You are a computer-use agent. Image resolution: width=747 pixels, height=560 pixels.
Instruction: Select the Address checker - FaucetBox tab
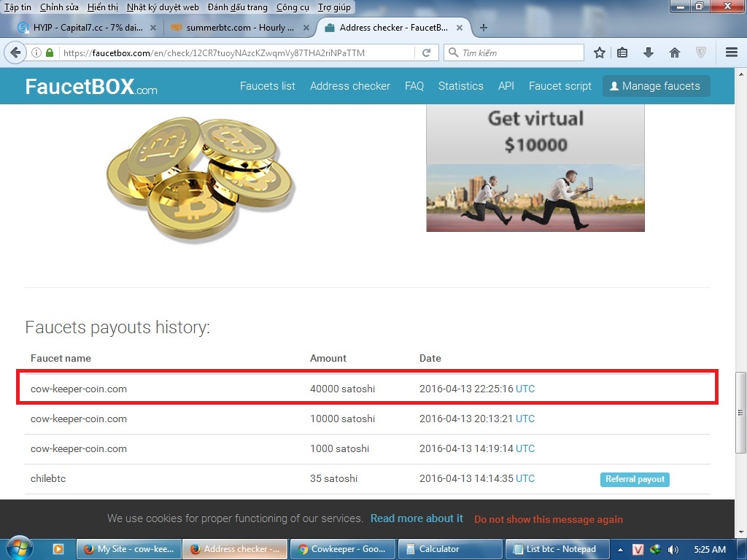click(393, 28)
